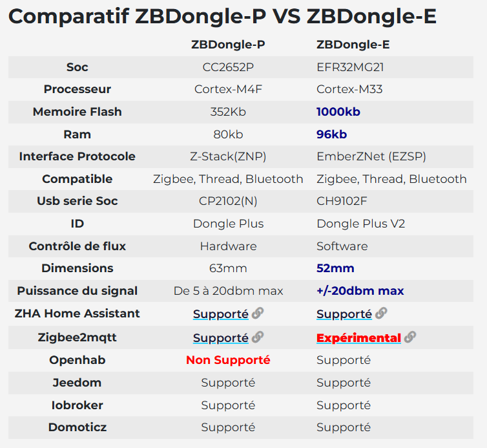The width and height of the screenshot is (487, 448).
Task: Click the ZBDongle-P column header
Action: coord(228,45)
